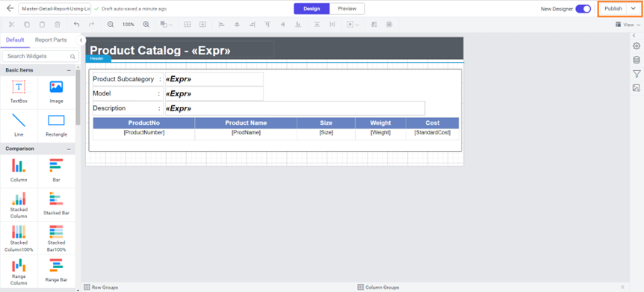Select the Line widget
The image size is (644, 292).
coord(19,125)
